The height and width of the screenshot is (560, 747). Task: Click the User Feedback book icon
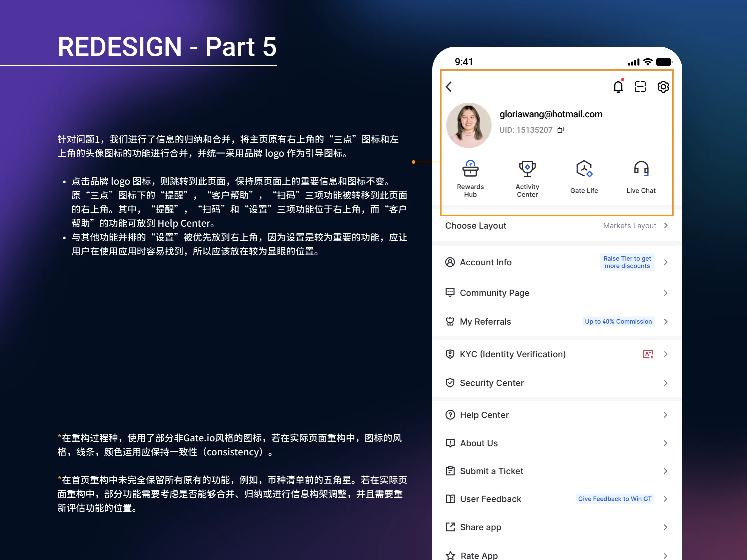point(450,499)
